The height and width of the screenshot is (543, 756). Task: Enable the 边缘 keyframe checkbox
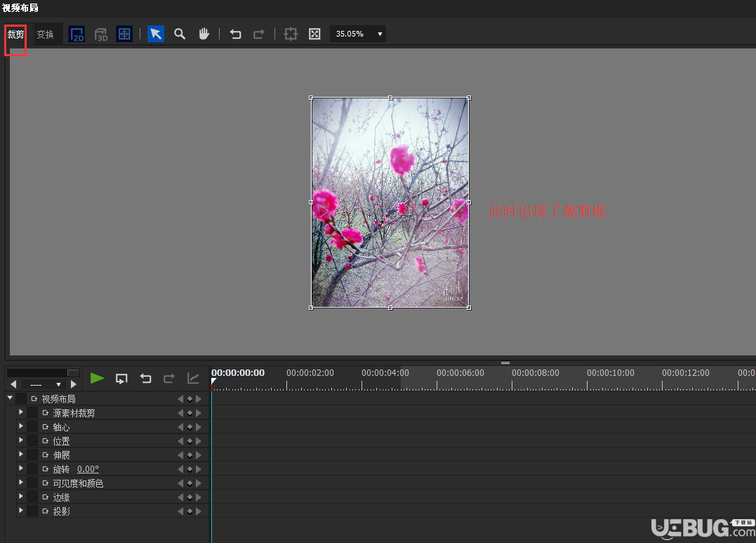point(32,497)
